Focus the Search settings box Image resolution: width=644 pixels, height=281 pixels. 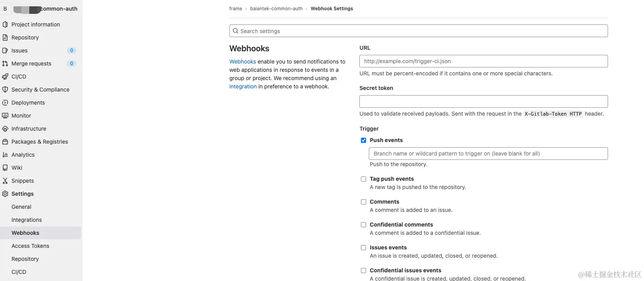pyautogui.click(x=418, y=31)
